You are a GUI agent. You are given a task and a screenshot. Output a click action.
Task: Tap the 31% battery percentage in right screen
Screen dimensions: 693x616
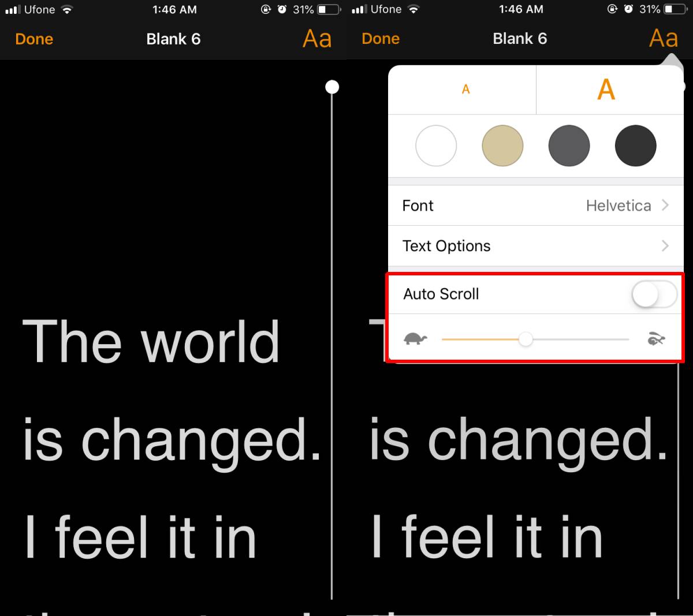pos(650,10)
